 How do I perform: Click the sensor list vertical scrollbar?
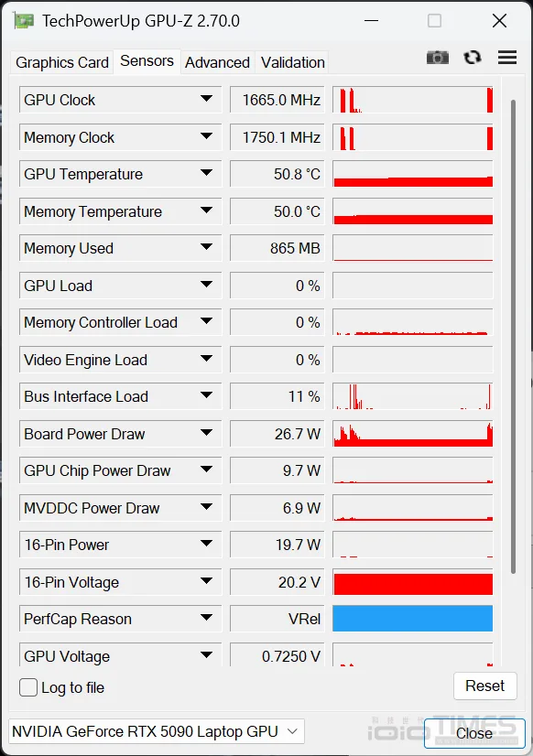513,337
